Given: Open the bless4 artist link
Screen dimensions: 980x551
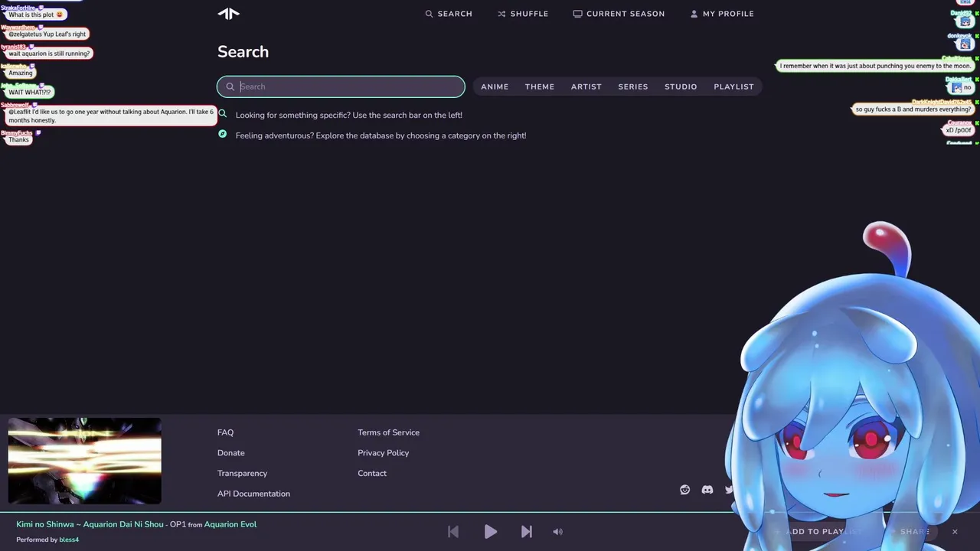Looking at the screenshot, I should (x=69, y=540).
